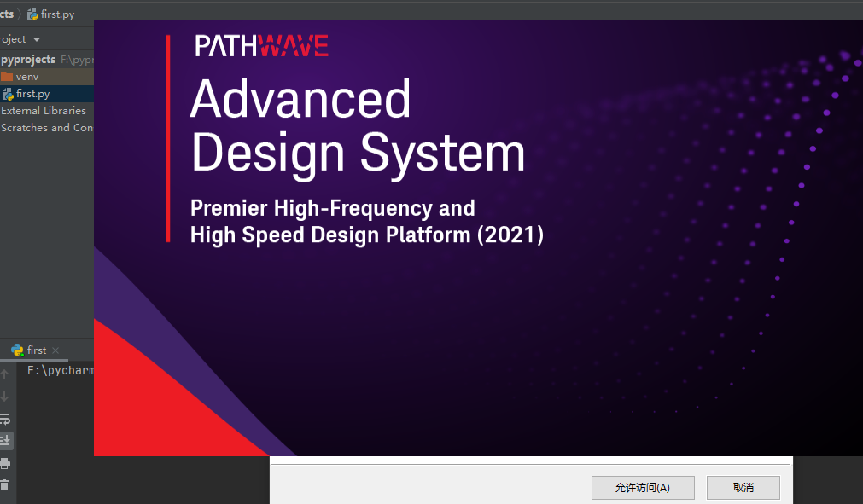
Task: Clear run console with trash icon
Action: point(5,484)
